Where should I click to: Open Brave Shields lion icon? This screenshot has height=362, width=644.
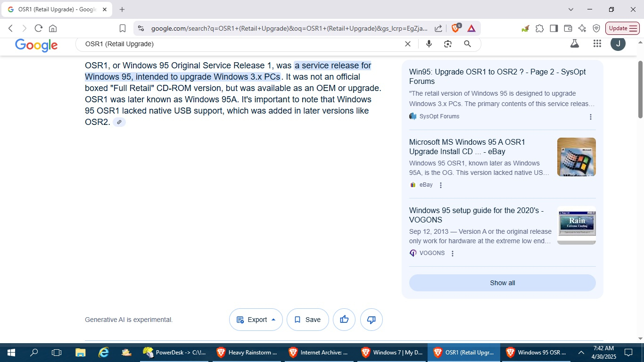tap(455, 28)
